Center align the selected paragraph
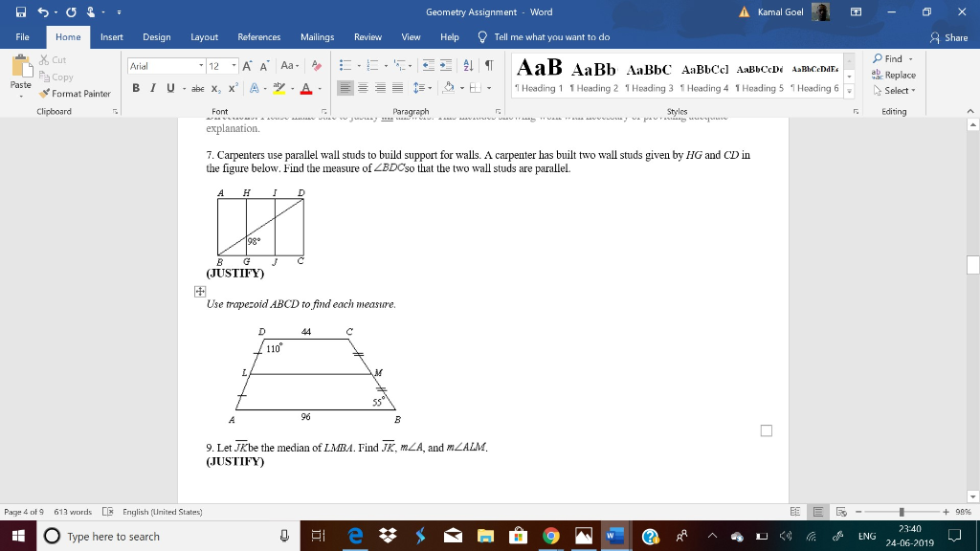 click(362, 88)
